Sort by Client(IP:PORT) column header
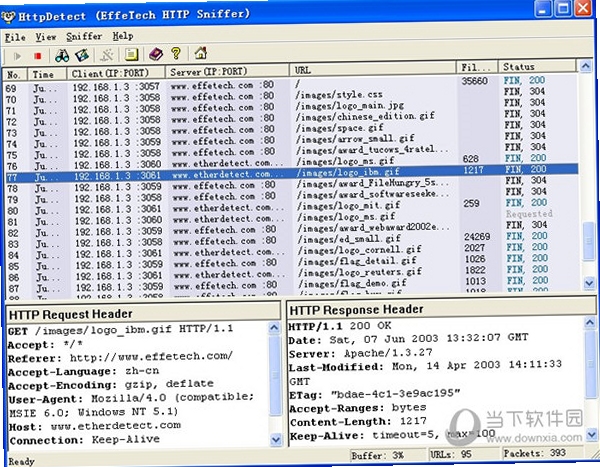The height and width of the screenshot is (467, 600). [x=116, y=73]
